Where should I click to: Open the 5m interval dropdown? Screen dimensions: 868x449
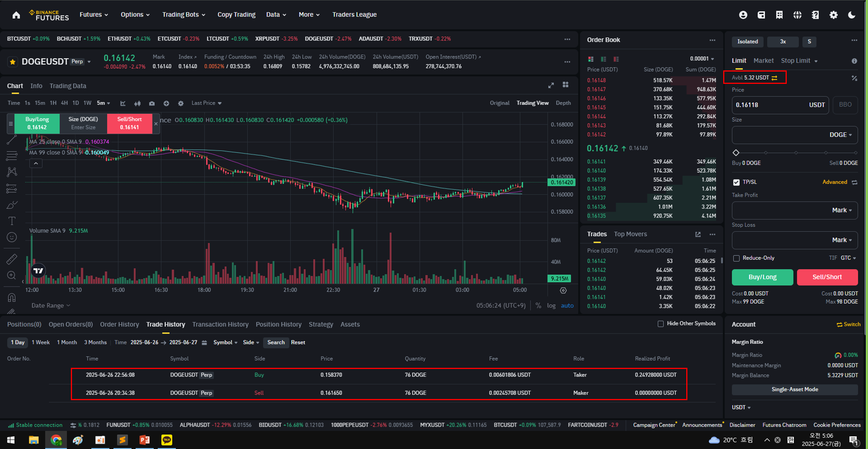click(104, 103)
